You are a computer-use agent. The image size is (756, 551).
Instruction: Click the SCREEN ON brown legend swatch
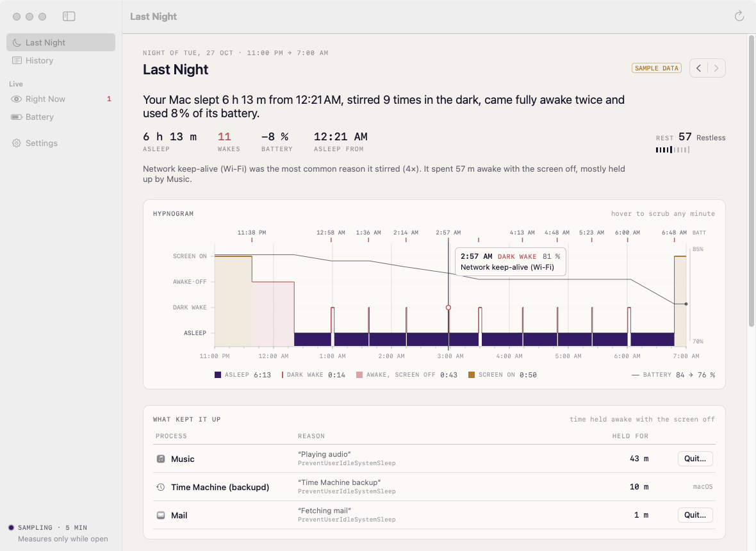pos(472,375)
